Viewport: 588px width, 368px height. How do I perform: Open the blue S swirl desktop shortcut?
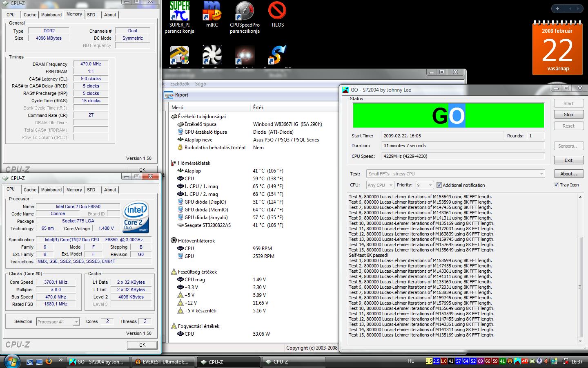277,55
